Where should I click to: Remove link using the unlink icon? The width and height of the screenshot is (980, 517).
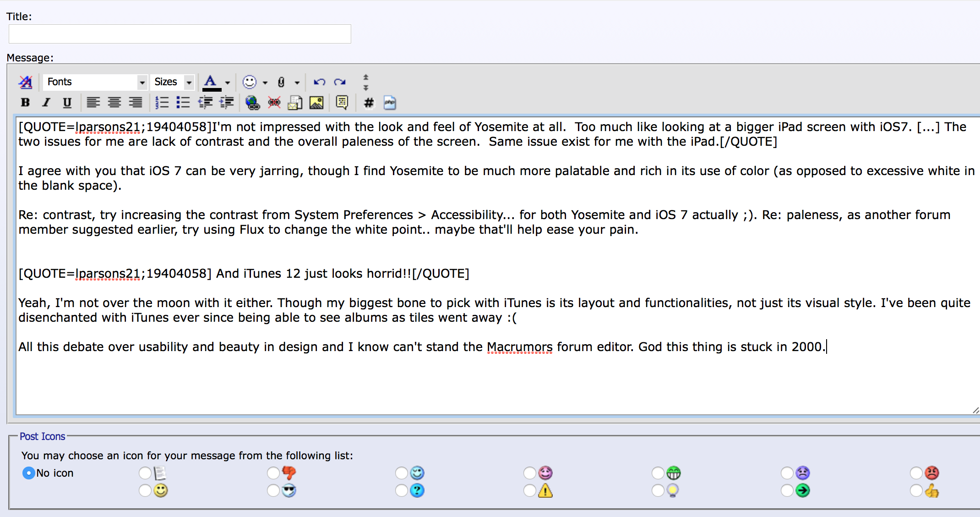[274, 103]
